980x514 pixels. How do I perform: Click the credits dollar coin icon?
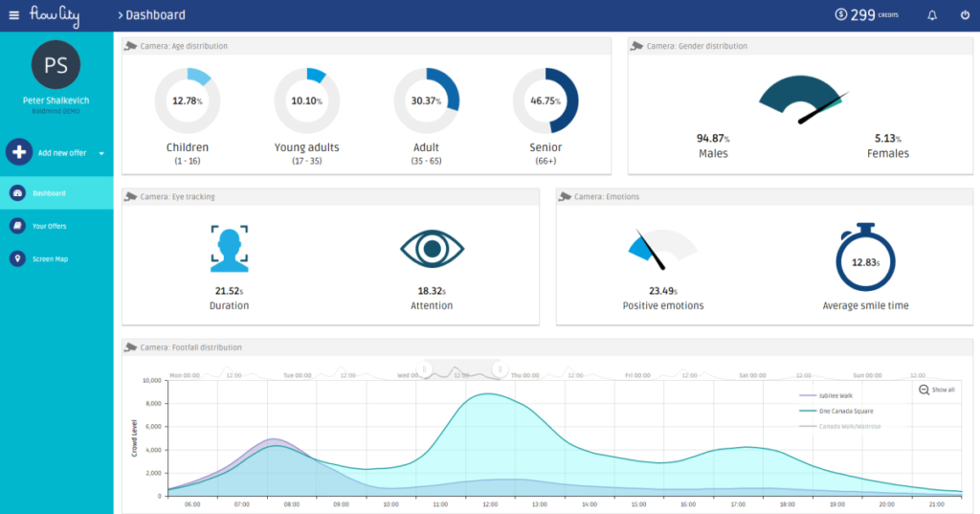840,14
